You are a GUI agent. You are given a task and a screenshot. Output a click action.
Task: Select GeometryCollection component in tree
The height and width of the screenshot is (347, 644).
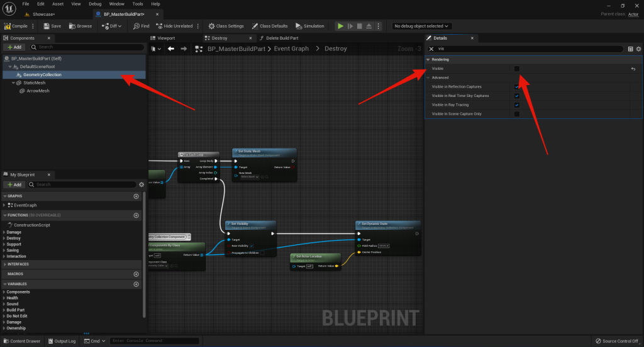(x=42, y=74)
